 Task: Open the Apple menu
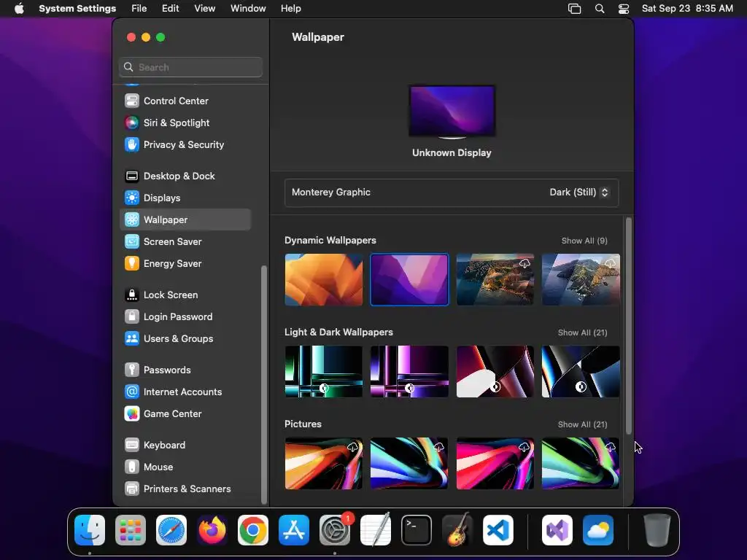pyautogui.click(x=19, y=9)
